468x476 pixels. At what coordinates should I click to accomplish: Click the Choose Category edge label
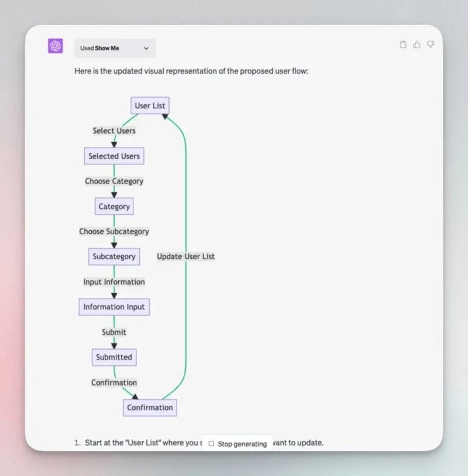(x=114, y=182)
